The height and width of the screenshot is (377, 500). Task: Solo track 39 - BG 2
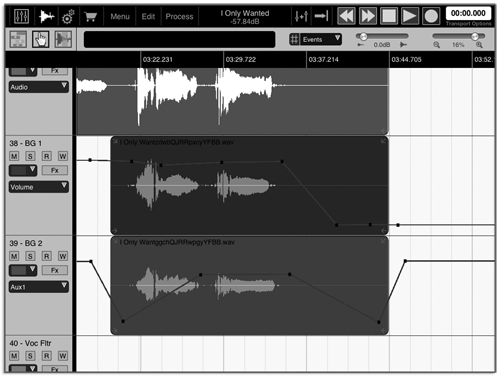coord(30,256)
